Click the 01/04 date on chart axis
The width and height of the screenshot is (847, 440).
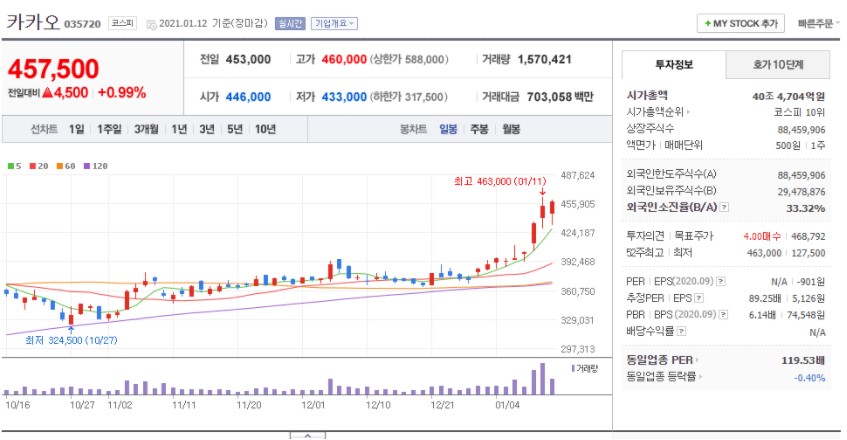point(507,405)
